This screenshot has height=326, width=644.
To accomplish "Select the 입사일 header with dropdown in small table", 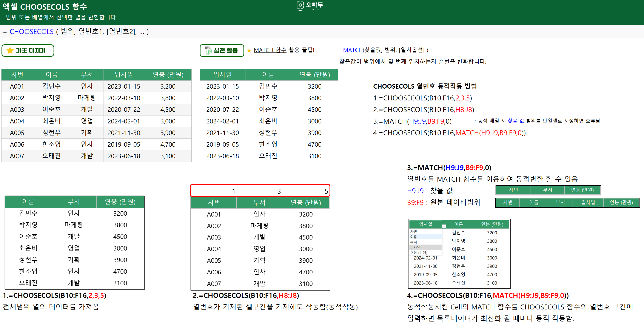I will (425, 224).
